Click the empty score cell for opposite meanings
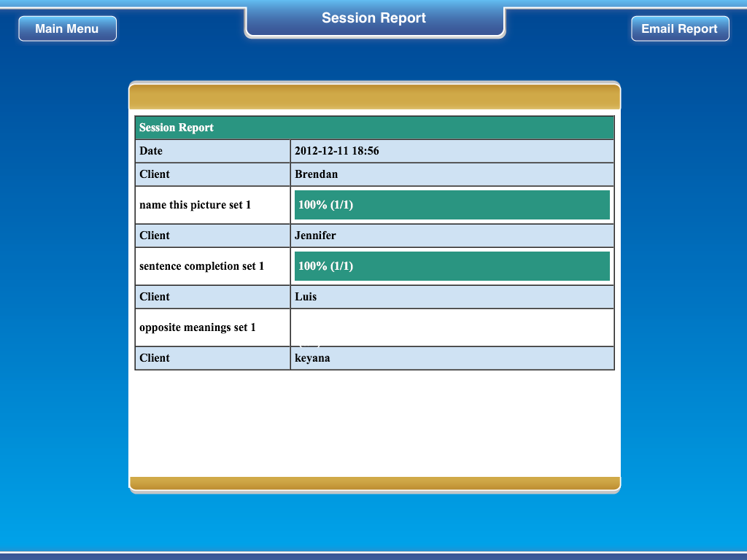 [x=452, y=327]
